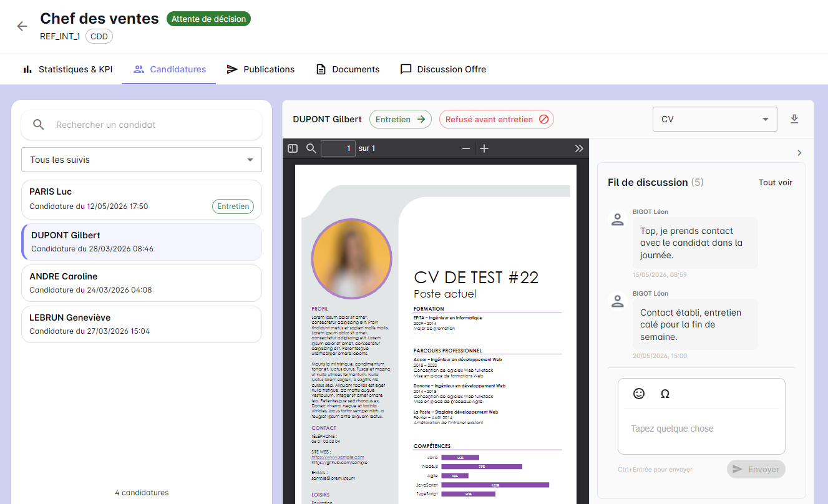Open the CV document type dropdown

click(x=714, y=119)
